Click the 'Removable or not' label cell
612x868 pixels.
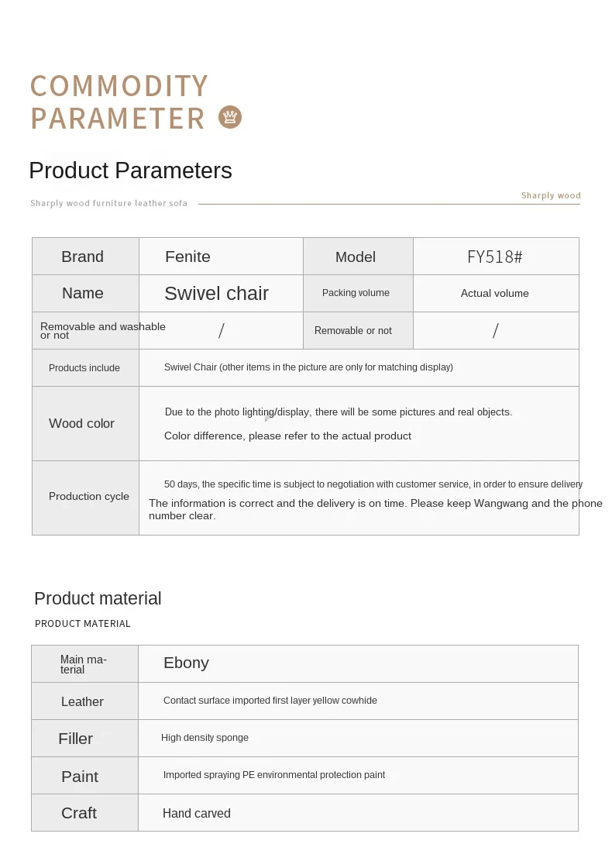coord(353,330)
